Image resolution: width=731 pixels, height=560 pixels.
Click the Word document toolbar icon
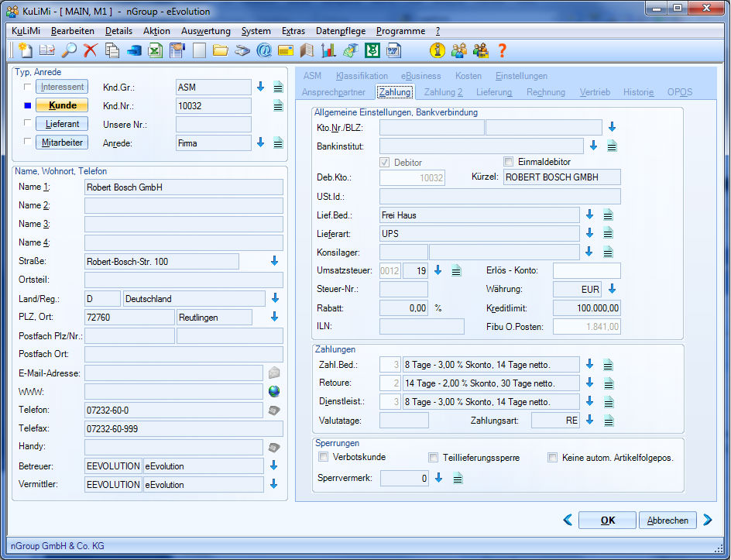point(394,50)
